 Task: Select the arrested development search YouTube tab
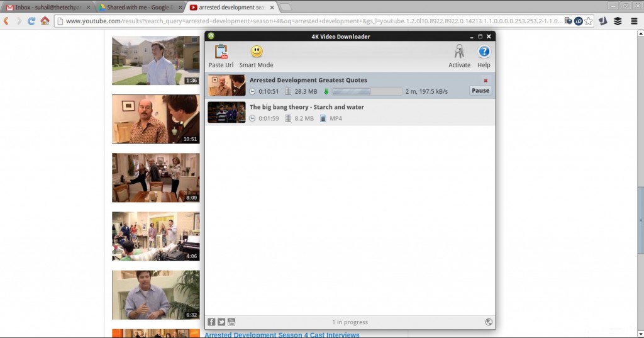click(231, 8)
